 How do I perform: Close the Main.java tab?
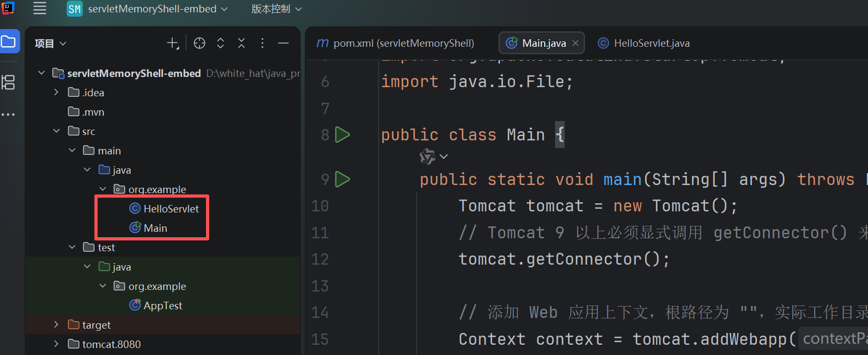[x=575, y=43]
